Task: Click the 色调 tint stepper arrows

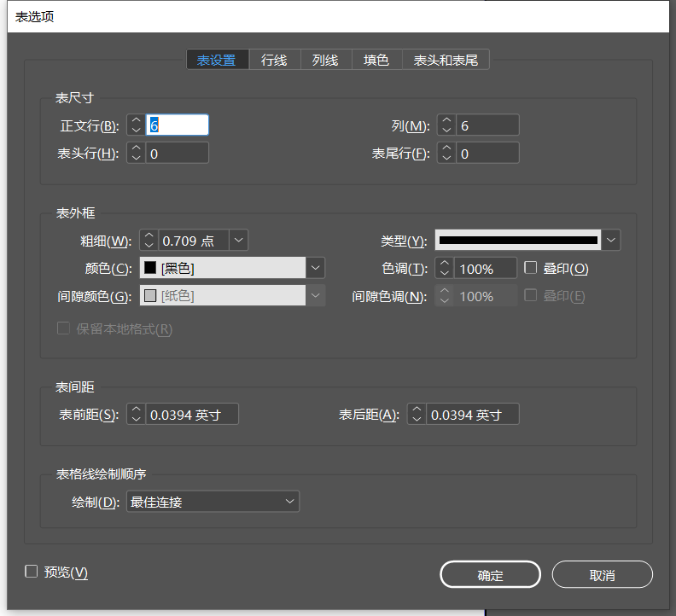Action: [x=446, y=268]
